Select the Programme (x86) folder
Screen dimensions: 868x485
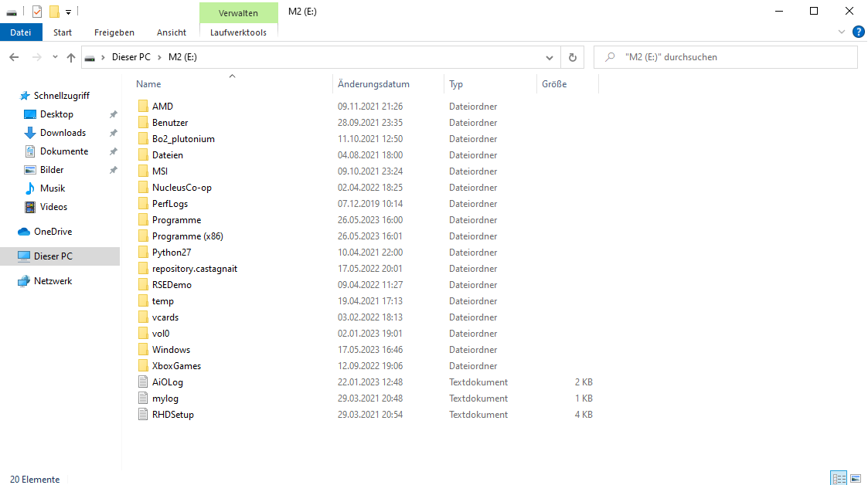tap(188, 236)
